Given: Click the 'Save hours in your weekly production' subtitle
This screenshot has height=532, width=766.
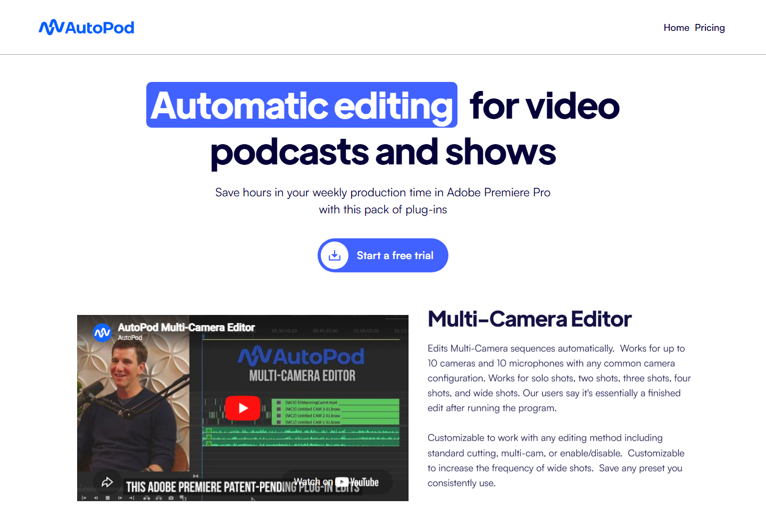Looking at the screenshot, I should pos(383,201).
